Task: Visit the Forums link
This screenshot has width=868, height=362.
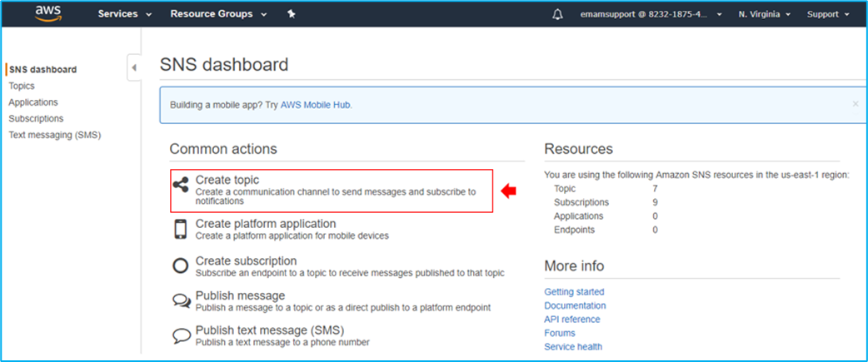Action: 560,333
